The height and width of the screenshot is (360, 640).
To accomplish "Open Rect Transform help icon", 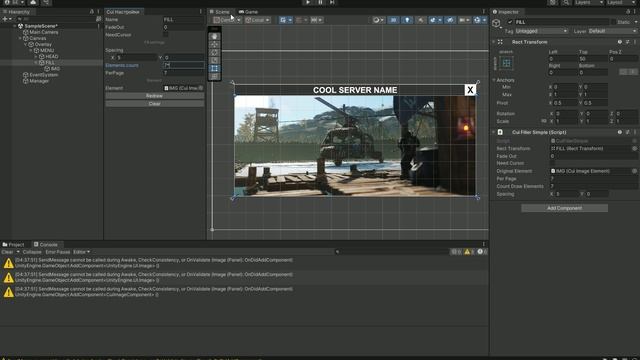I will point(620,42).
